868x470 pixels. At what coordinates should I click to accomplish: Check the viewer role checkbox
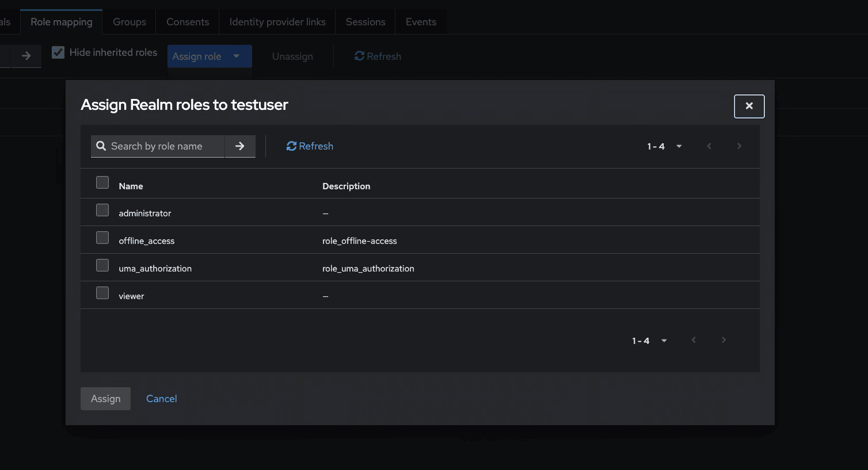(102, 293)
